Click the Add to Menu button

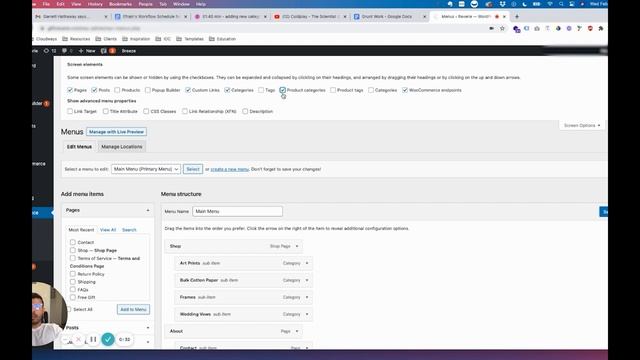click(133, 309)
